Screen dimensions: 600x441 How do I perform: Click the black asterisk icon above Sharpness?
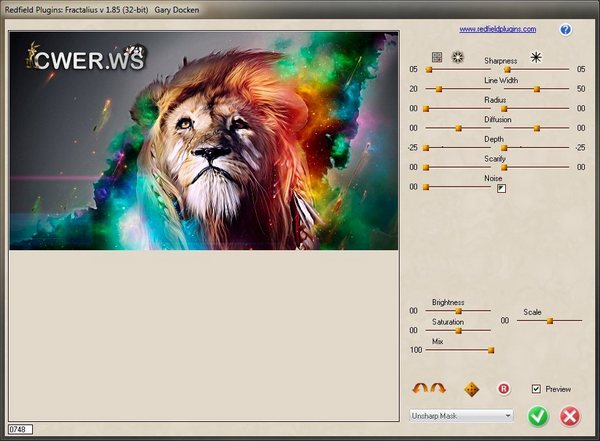click(x=536, y=57)
